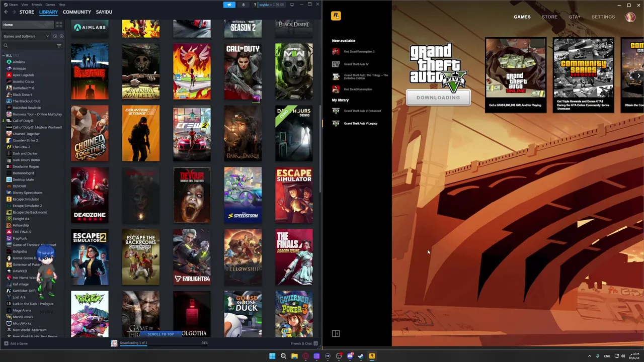This screenshot has height=362, width=644.
Task: Open Chained Together game cover
Action: point(90,134)
